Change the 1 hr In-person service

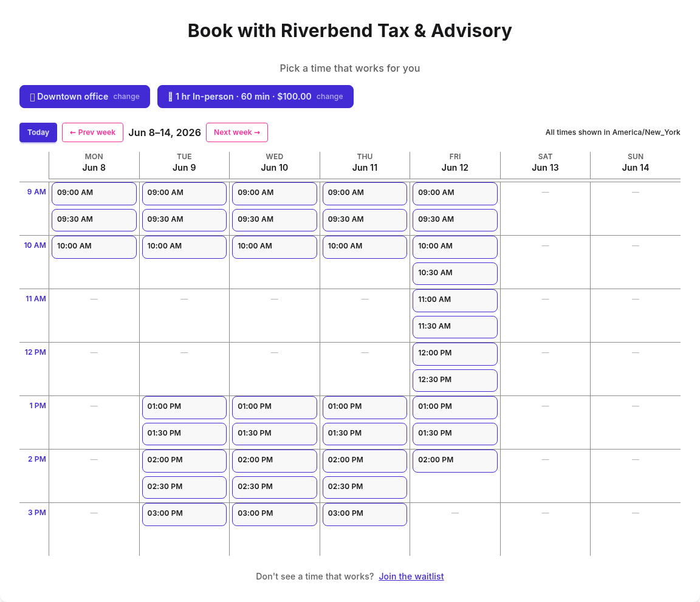(x=255, y=97)
